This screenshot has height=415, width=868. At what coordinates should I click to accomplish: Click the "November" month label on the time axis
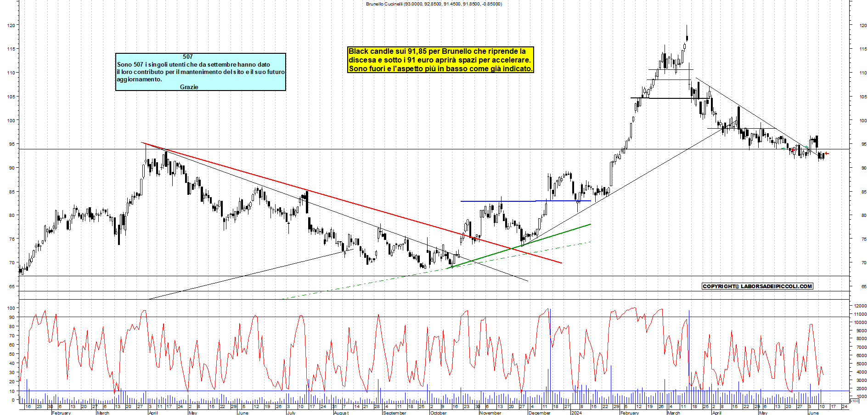[490, 413]
